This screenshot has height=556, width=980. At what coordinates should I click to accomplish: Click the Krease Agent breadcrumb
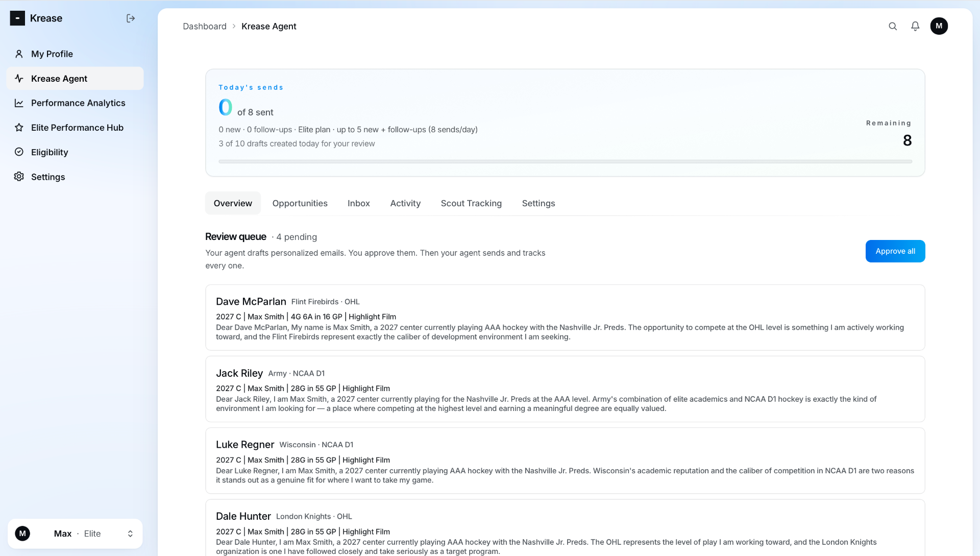pos(268,26)
